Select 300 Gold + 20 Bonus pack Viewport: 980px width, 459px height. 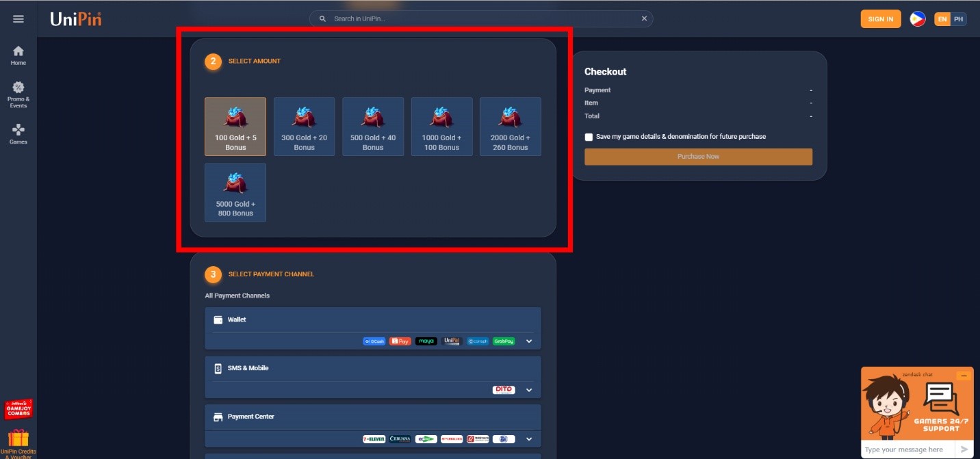305,127
